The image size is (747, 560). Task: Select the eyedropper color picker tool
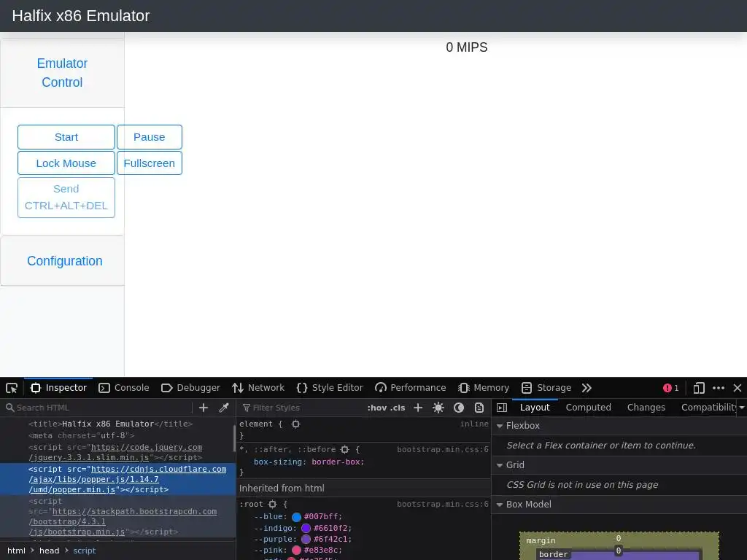pyautogui.click(x=223, y=408)
